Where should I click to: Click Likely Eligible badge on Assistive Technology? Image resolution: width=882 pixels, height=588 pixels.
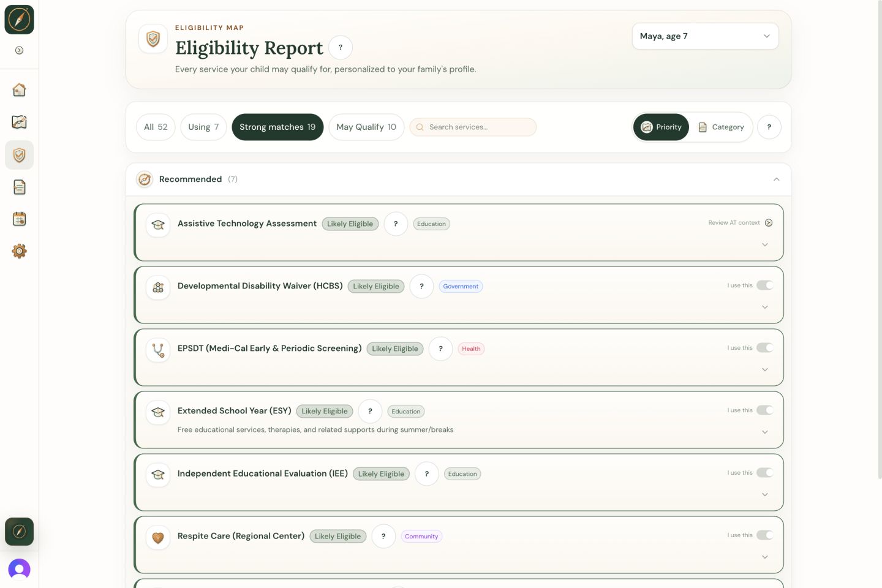click(350, 224)
